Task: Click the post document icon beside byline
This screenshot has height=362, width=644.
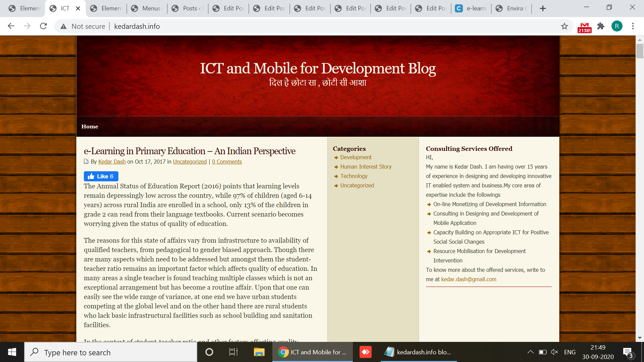Action: [86, 161]
